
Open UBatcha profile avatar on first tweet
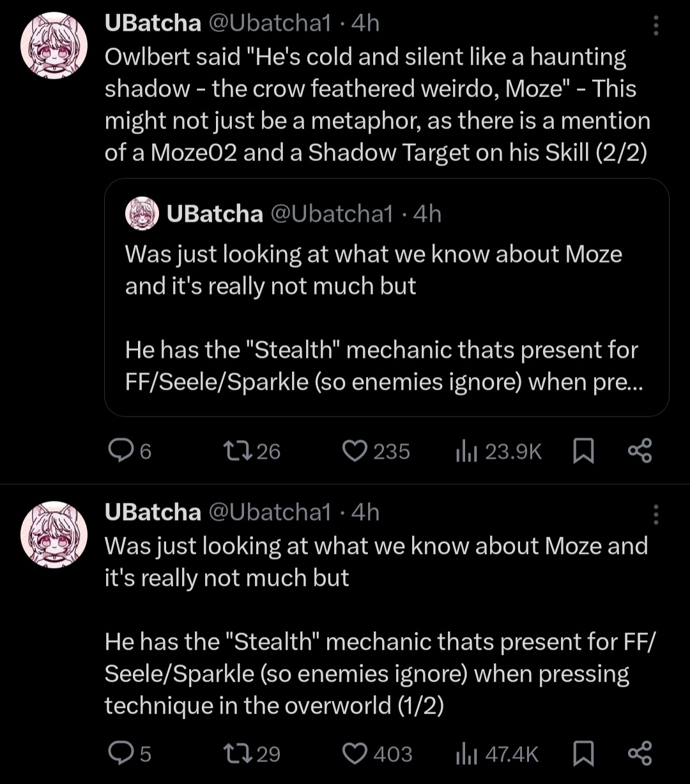(54, 45)
